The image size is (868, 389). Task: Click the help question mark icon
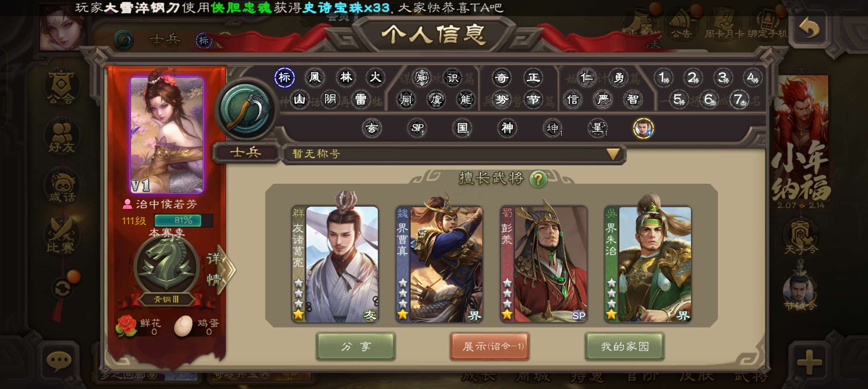[538, 179]
